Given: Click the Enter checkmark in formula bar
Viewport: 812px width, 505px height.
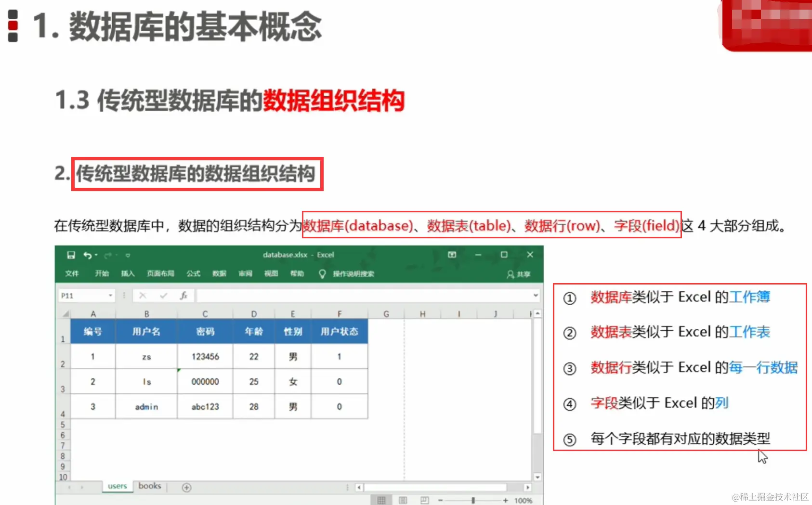Looking at the screenshot, I should tap(163, 296).
